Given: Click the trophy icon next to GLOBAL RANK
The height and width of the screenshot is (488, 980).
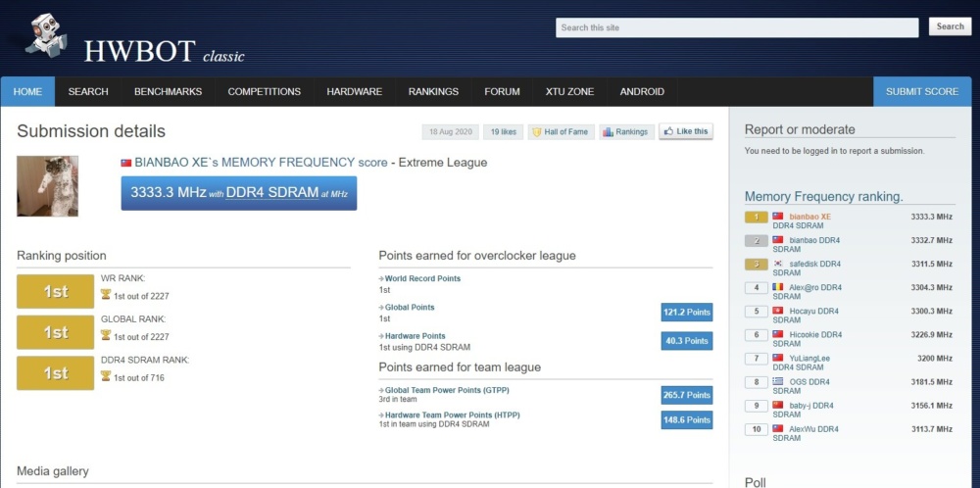Looking at the screenshot, I should (x=106, y=335).
